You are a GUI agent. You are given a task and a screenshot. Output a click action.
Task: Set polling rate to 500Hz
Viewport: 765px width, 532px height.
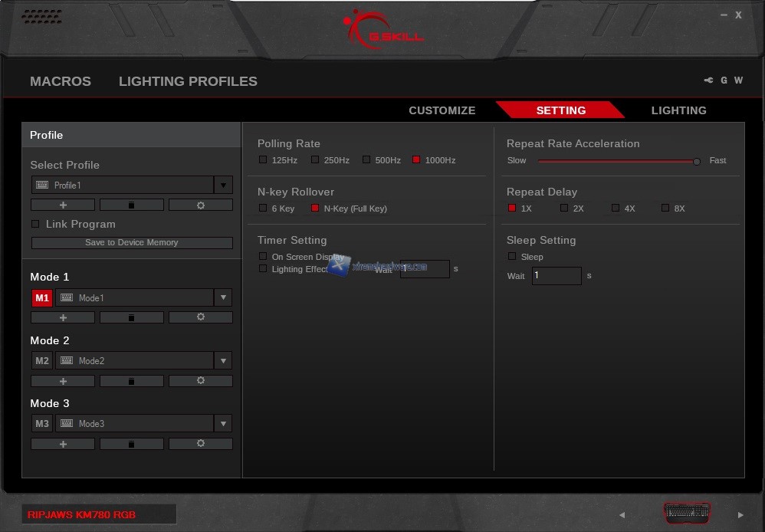[366, 160]
